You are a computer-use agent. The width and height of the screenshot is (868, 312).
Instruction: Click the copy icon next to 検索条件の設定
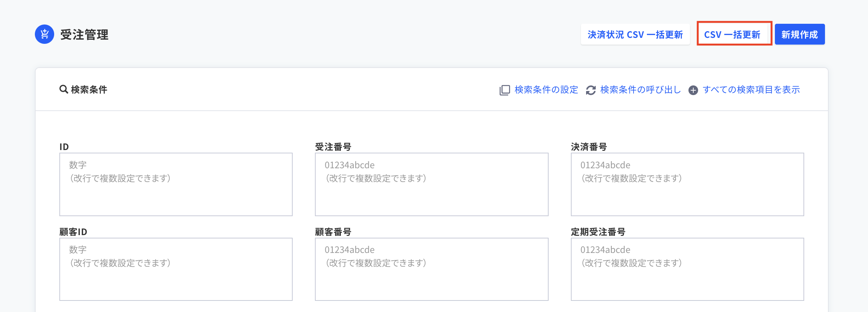point(504,90)
